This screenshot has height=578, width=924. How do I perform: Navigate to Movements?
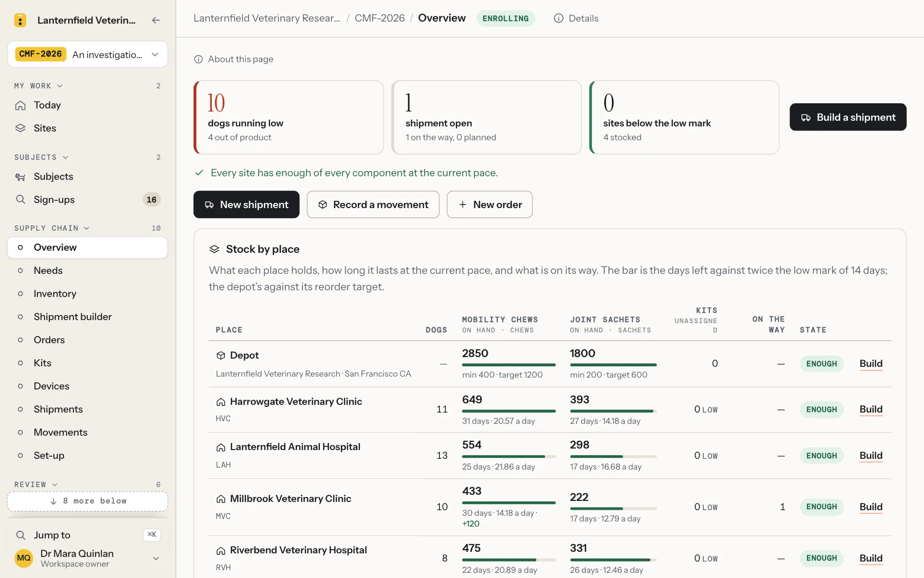(x=88, y=433)
